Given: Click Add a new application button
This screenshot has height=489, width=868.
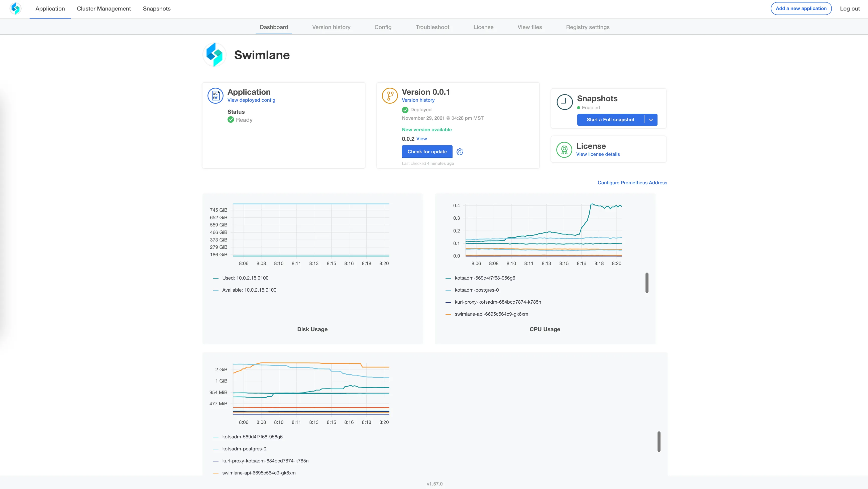Looking at the screenshot, I should (801, 9).
